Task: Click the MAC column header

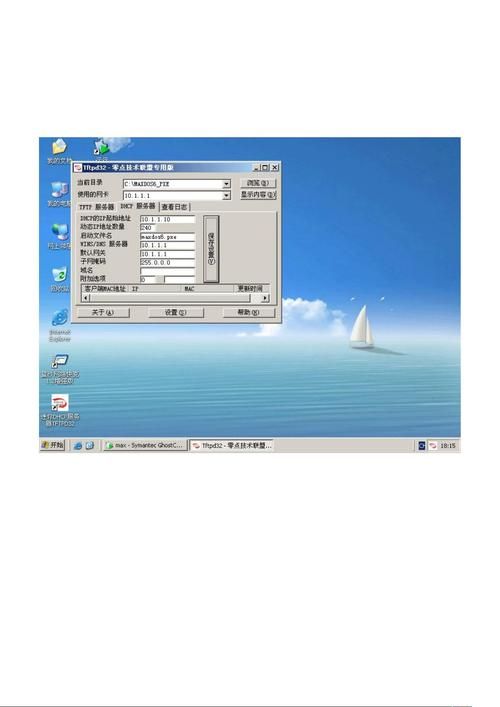Action: click(207, 289)
